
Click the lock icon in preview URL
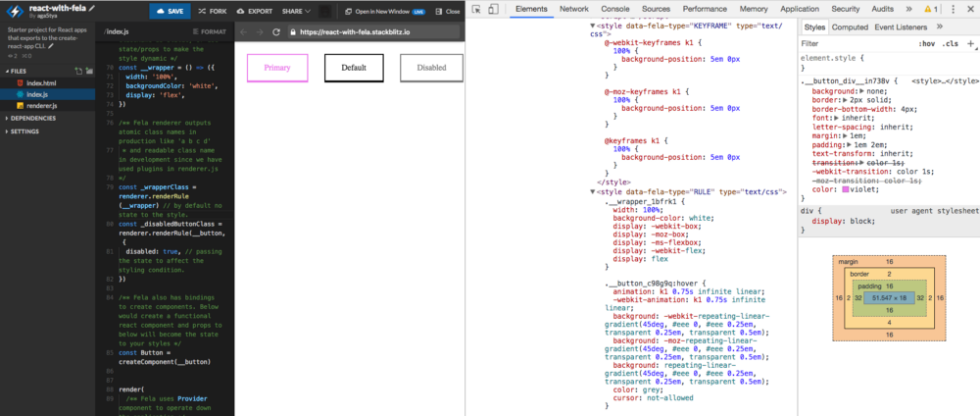click(x=294, y=31)
